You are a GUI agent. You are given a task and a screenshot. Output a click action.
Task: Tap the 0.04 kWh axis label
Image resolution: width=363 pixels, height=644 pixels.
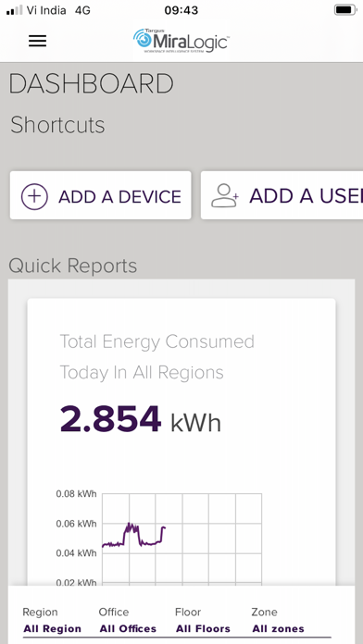pos(77,553)
